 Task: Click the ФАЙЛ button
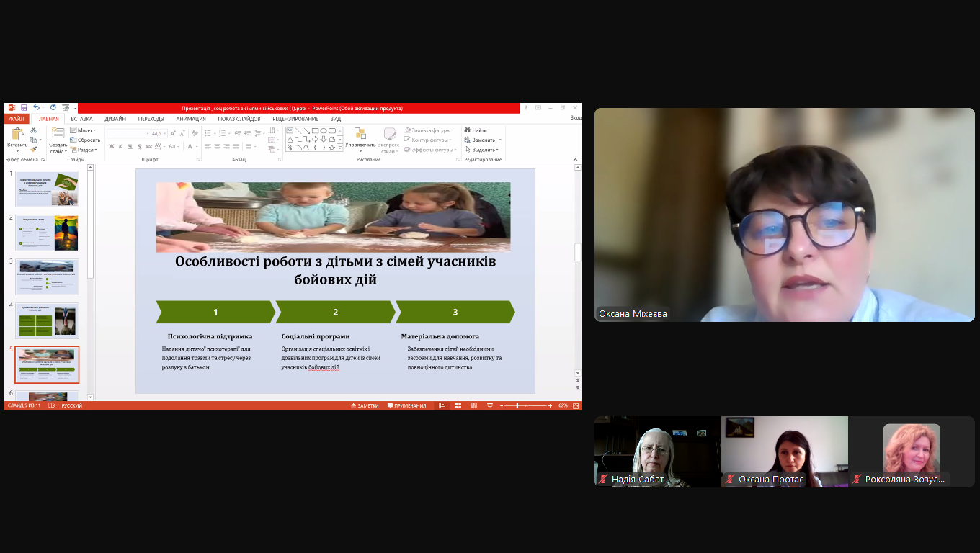click(17, 119)
